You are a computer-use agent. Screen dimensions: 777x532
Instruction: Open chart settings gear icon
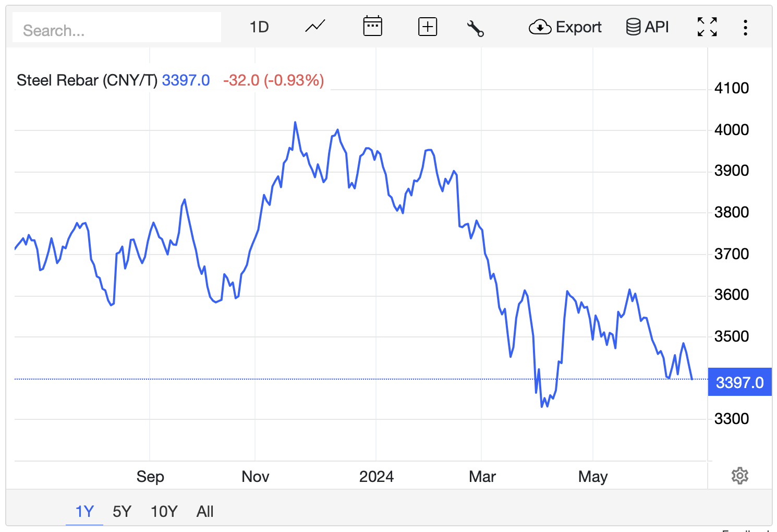(x=739, y=476)
